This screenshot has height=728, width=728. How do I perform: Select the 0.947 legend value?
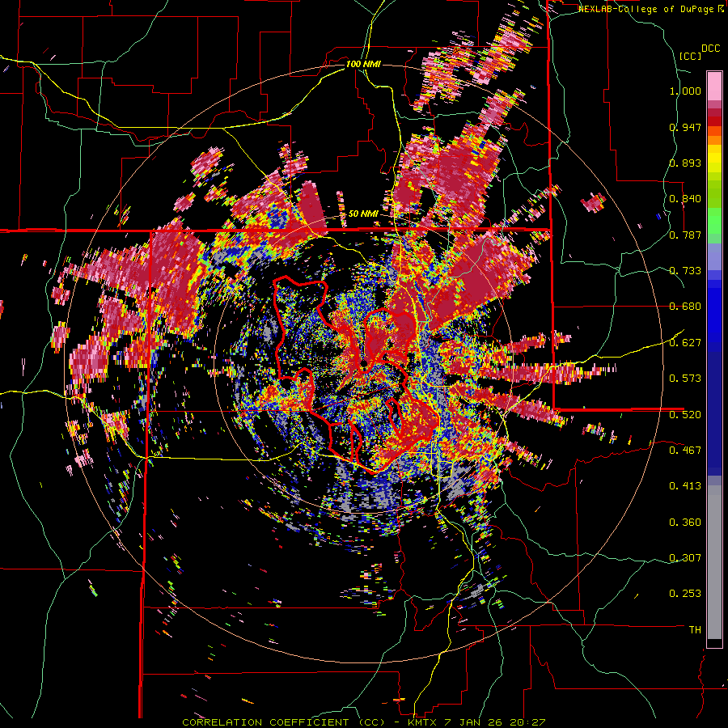pos(685,127)
